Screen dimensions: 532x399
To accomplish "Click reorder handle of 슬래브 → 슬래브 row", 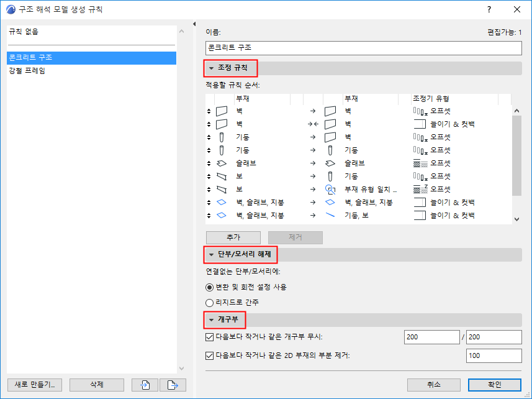I will click(x=209, y=163).
